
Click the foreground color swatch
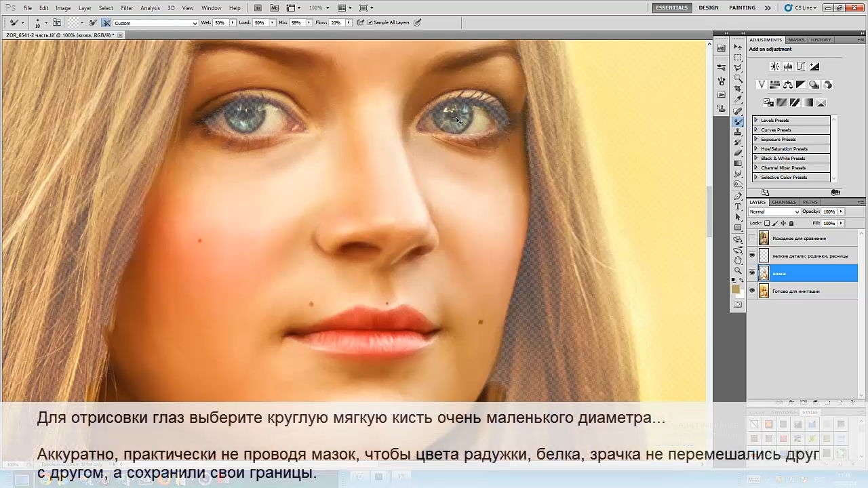736,289
